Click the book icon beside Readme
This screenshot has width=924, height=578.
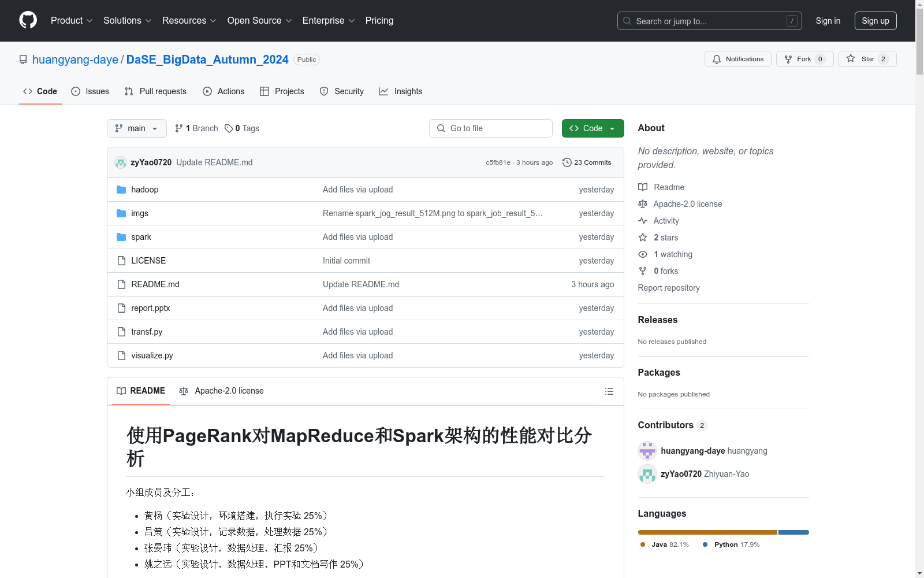click(x=643, y=187)
